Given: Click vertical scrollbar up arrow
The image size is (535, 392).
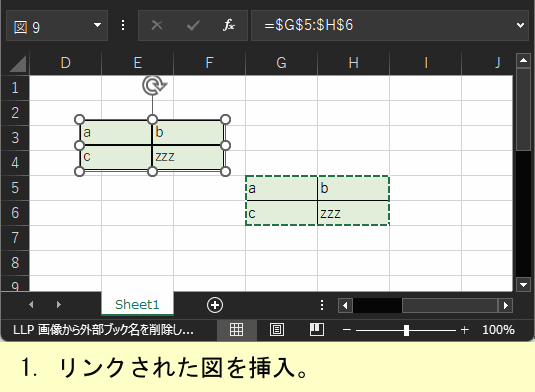Looking at the screenshot, I should pos(523,60).
